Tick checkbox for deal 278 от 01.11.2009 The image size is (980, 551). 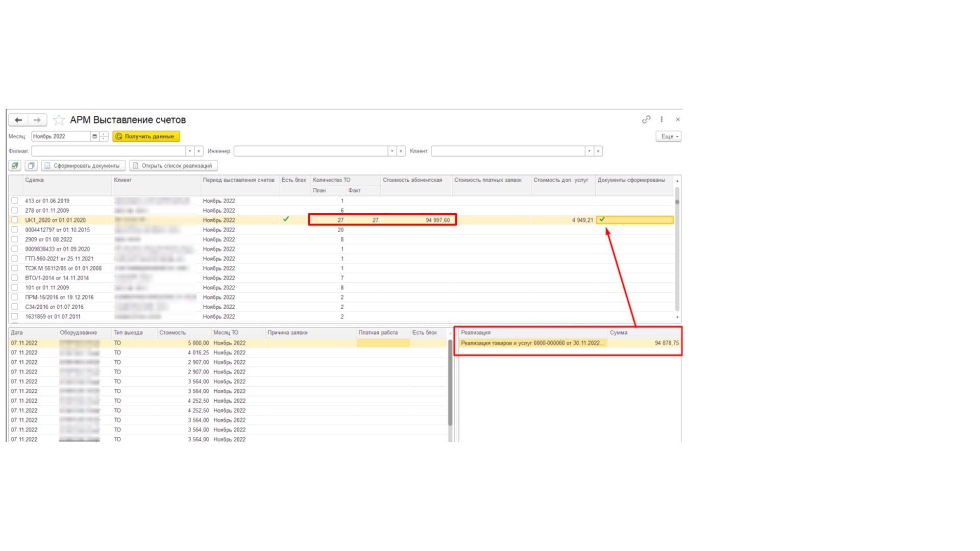click(x=15, y=211)
